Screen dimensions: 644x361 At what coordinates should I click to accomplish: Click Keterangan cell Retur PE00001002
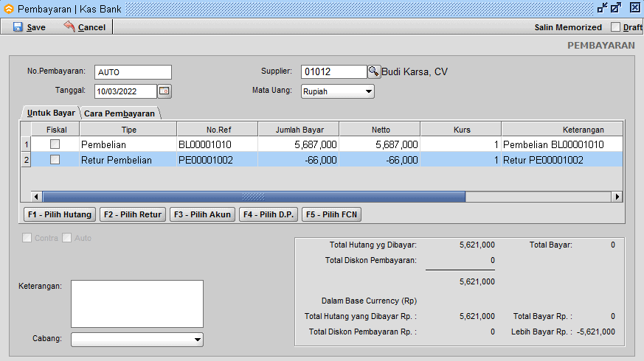[x=562, y=160]
